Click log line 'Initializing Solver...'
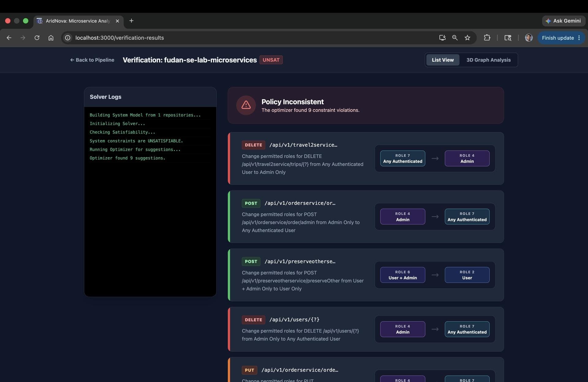588x382 pixels. coord(117,124)
